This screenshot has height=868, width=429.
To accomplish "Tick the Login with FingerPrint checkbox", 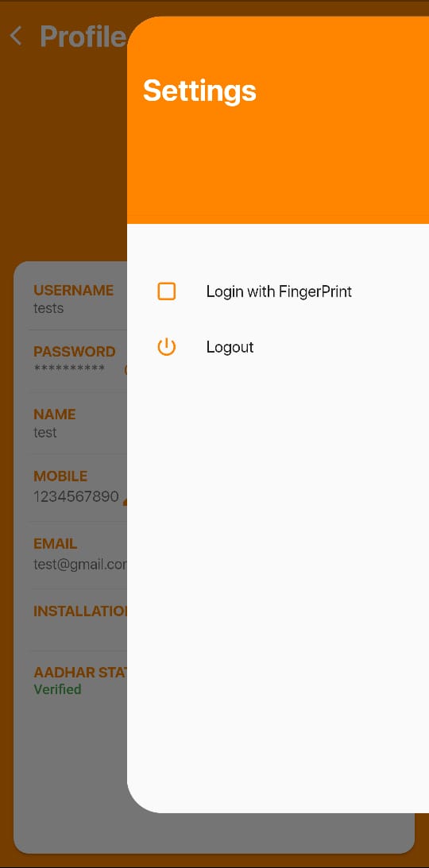I will click(x=167, y=291).
